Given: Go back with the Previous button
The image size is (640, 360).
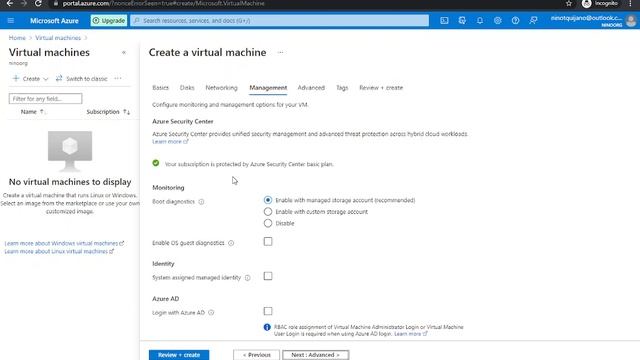Looking at the screenshot, I should pos(257,355).
